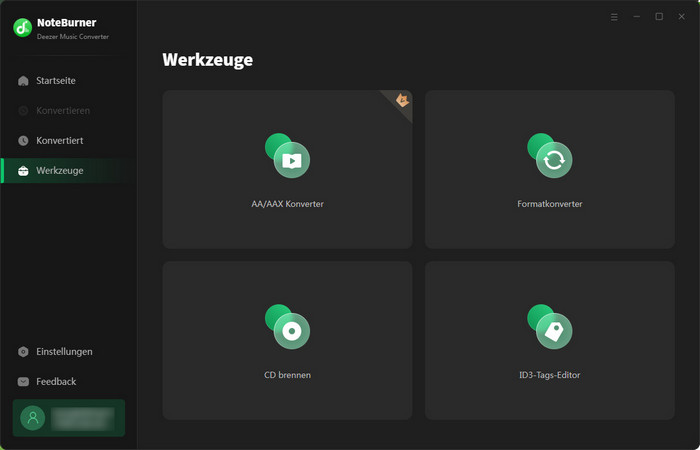This screenshot has height=450, width=700.
Task: Select Konvertieren in the sidebar
Action: click(x=69, y=111)
